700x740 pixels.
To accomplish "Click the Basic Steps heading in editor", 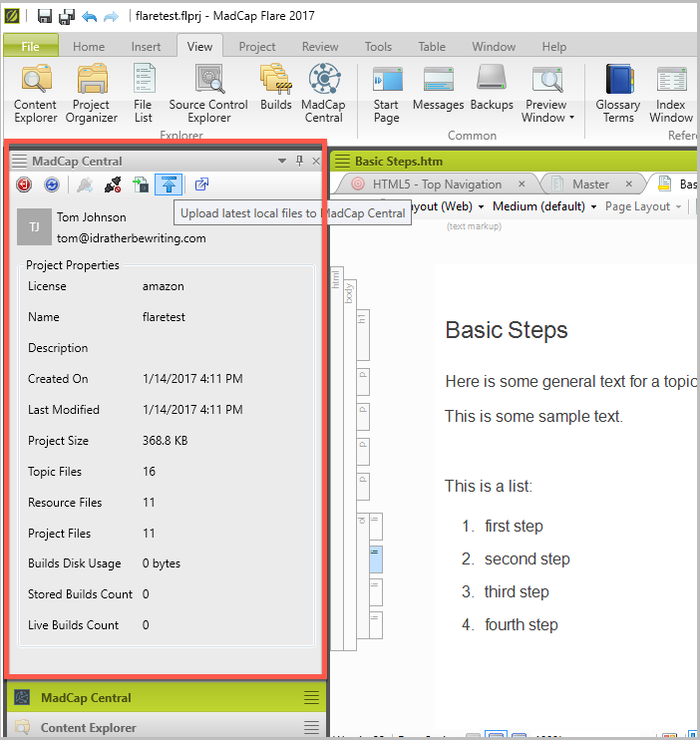I will pos(506,329).
